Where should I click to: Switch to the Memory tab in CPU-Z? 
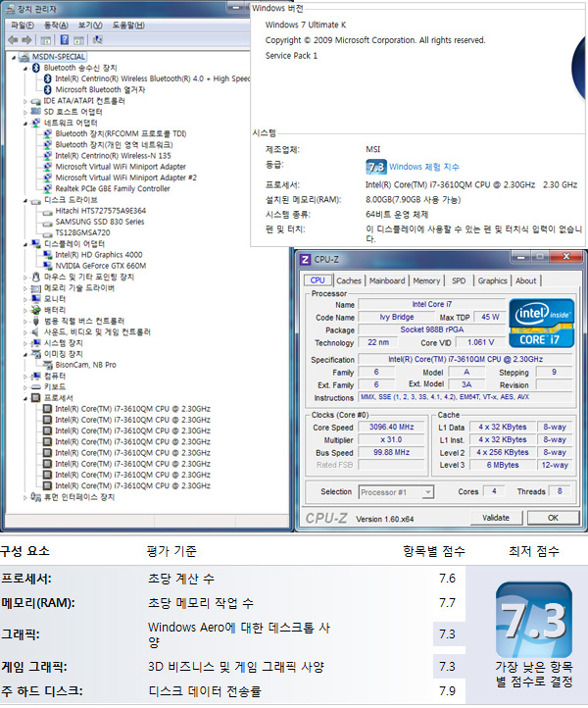click(x=426, y=280)
